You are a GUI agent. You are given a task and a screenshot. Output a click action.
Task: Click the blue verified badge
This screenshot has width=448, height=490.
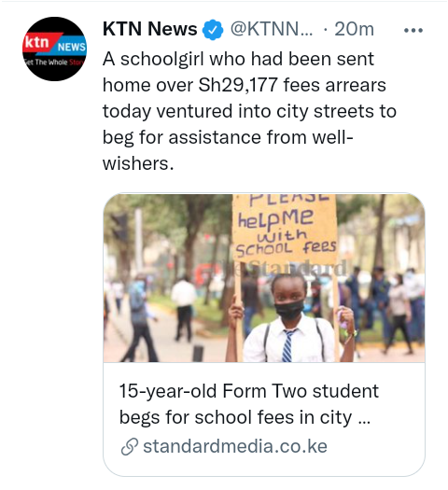(213, 30)
